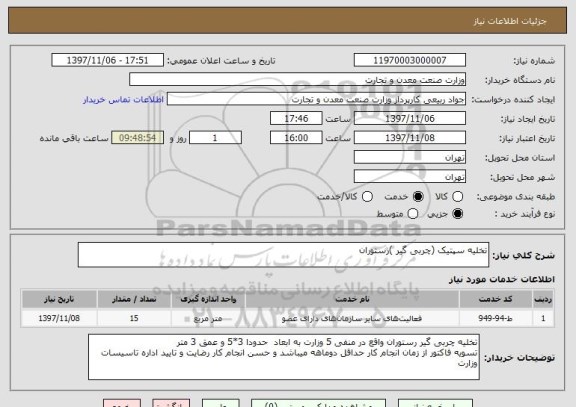Click the نوع فرآیند خرید label
This screenshot has width=576, height=407.
coord(525,214)
